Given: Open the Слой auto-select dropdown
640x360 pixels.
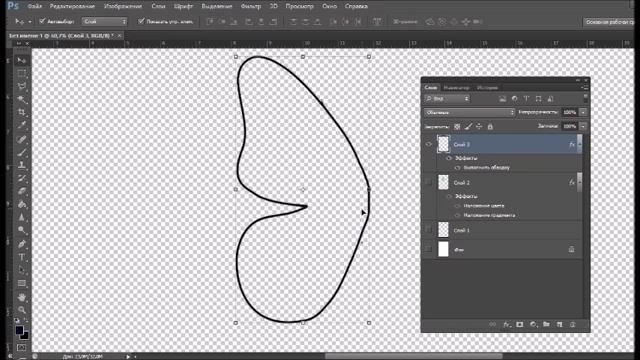Looking at the screenshot, I should [x=104, y=21].
